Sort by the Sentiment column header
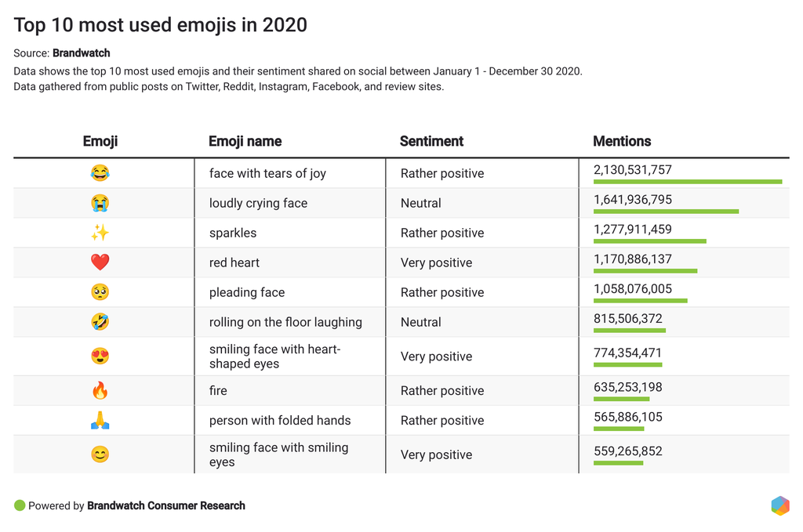Image resolution: width=803 pixels, height=532 pixels. 431,142
